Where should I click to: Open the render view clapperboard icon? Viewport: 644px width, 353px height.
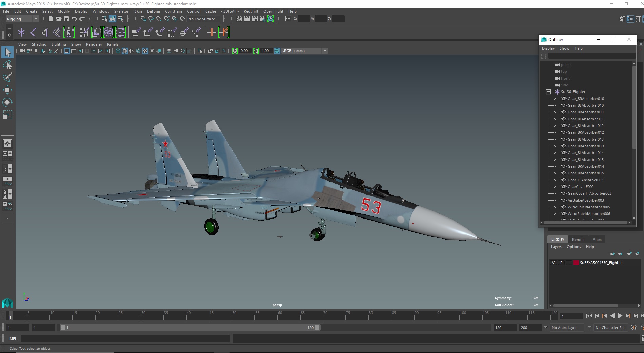tap(239, 19)
